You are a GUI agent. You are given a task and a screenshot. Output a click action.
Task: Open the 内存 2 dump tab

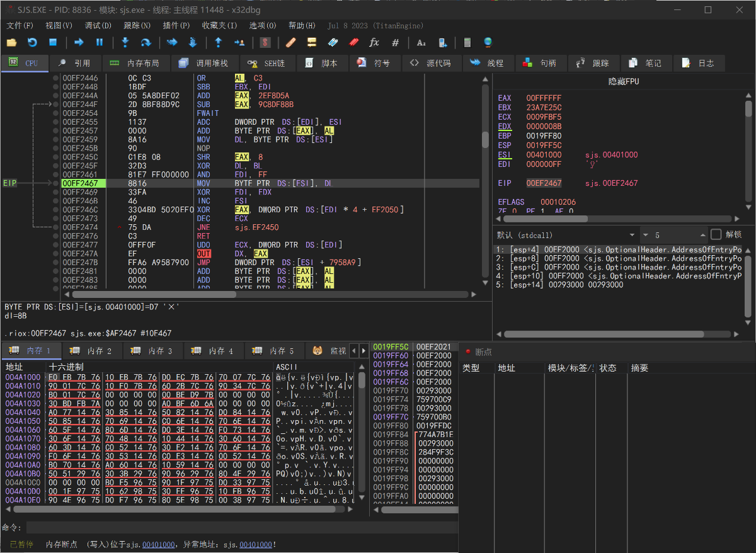pyautogui.click(x=91, y=351)
